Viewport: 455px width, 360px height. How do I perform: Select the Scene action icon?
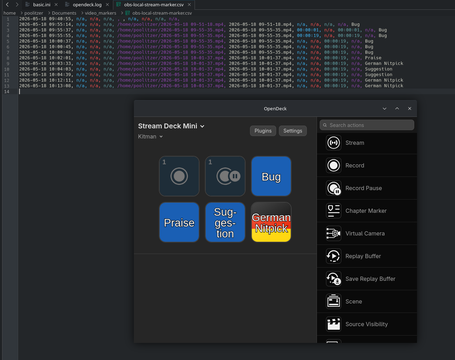333,302
